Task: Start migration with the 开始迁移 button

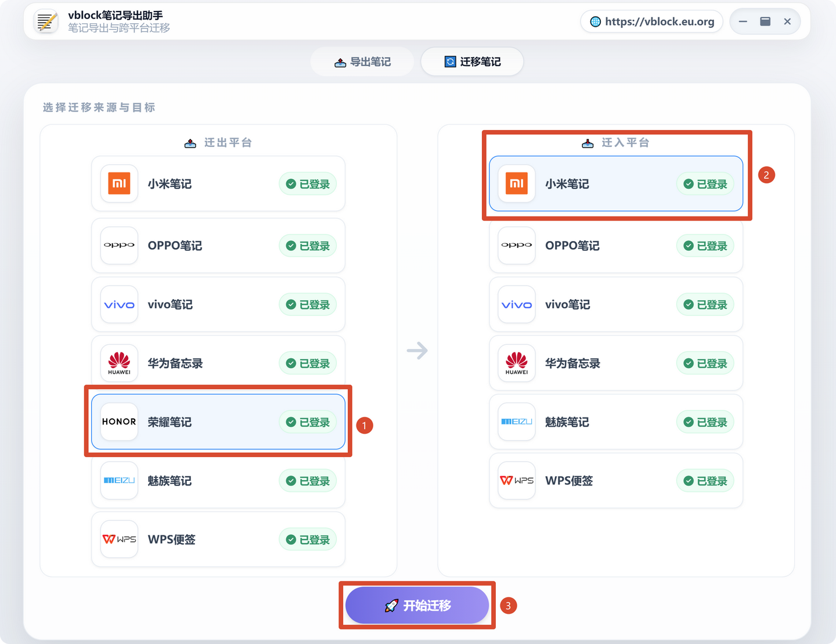Action: tap(417, 605)
